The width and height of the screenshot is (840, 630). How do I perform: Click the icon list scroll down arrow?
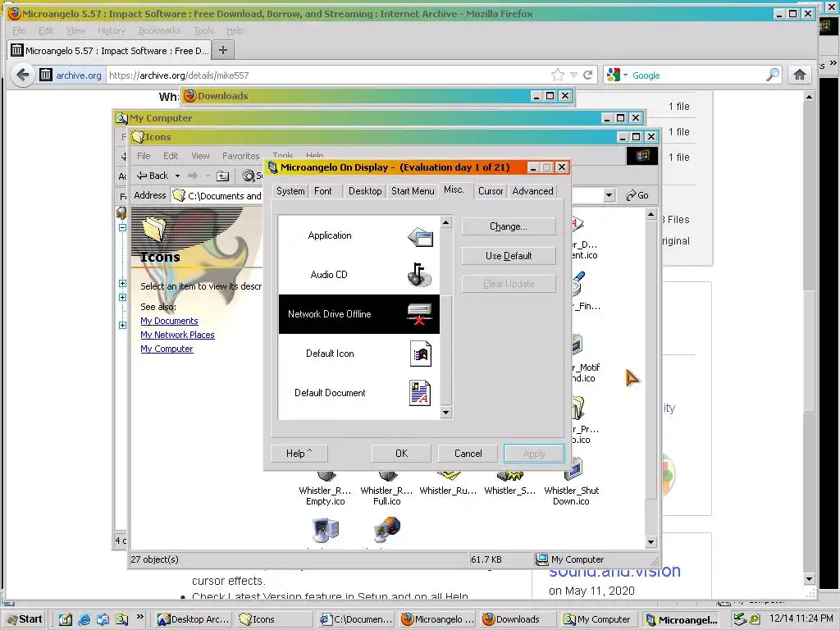(x=445, y=413)
